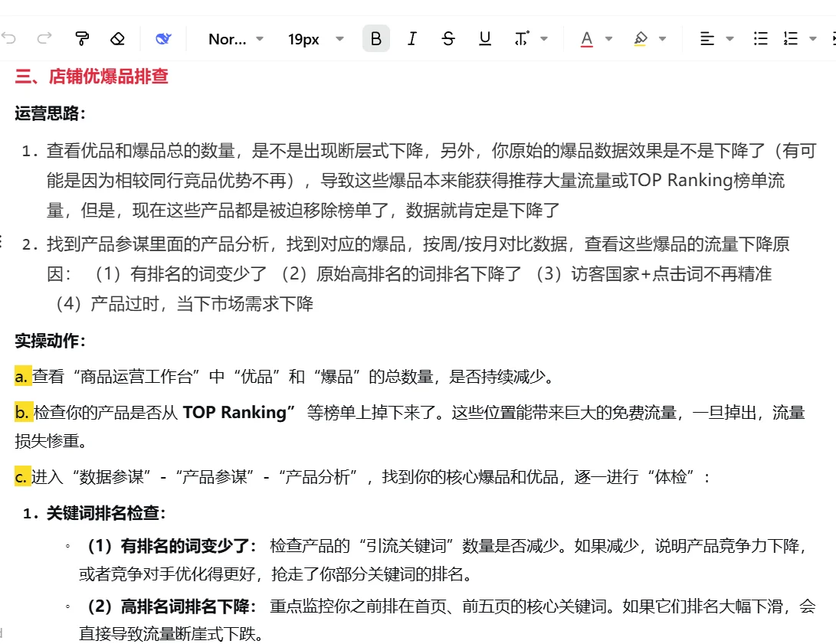836x644 pixels.
Task: Click the 实操动作 subheading
Action: (x=50, y=340)
